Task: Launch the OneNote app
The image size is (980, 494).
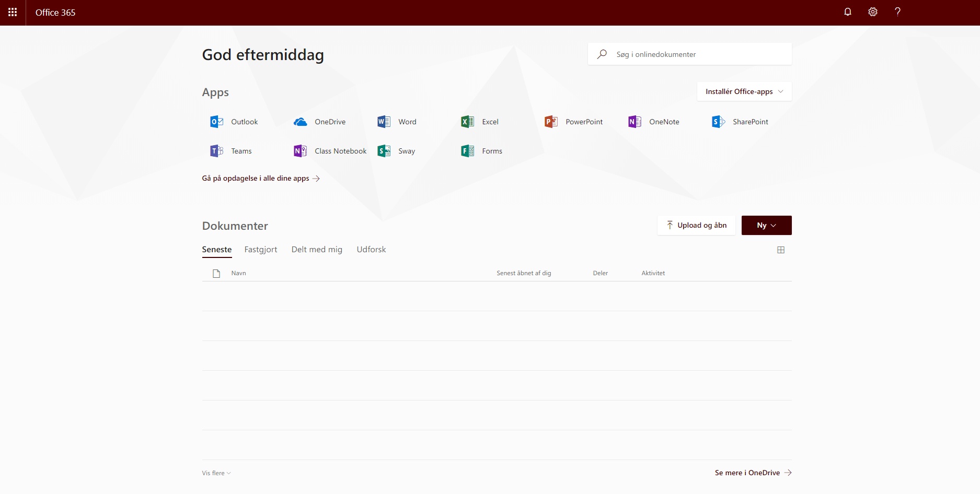Action: coord(654,122)
